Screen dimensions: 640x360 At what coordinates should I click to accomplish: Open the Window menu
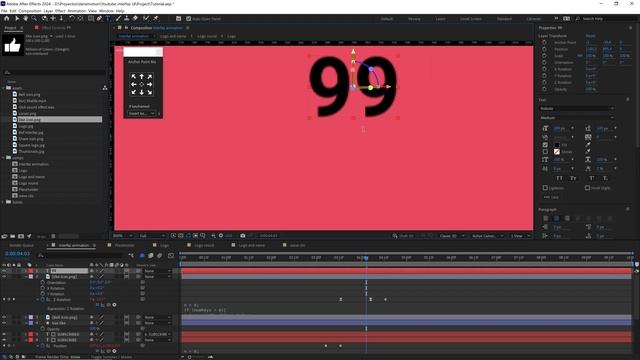point(106,11)
